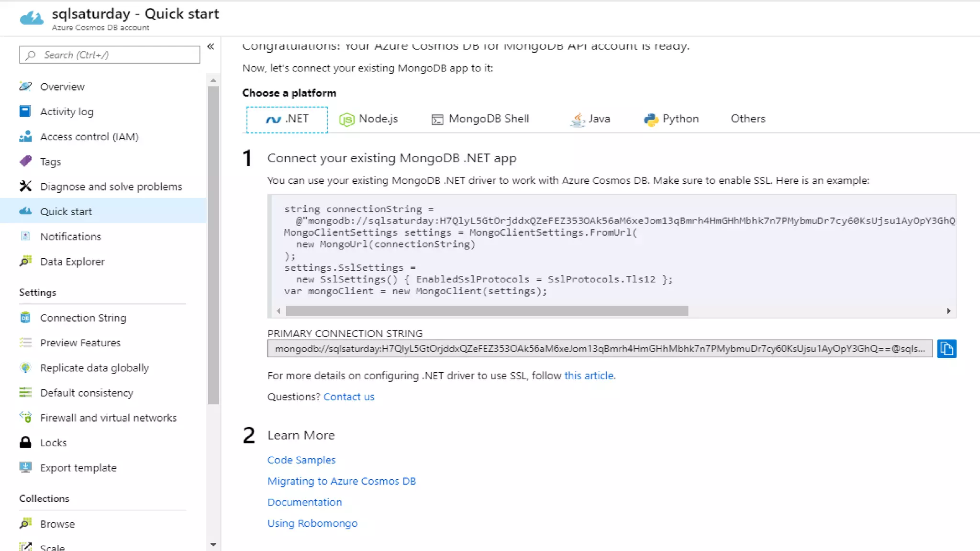980x551 pixels.
Task: Switch to the MongoDB Shell tab
Action: click(x=480, y=119)
